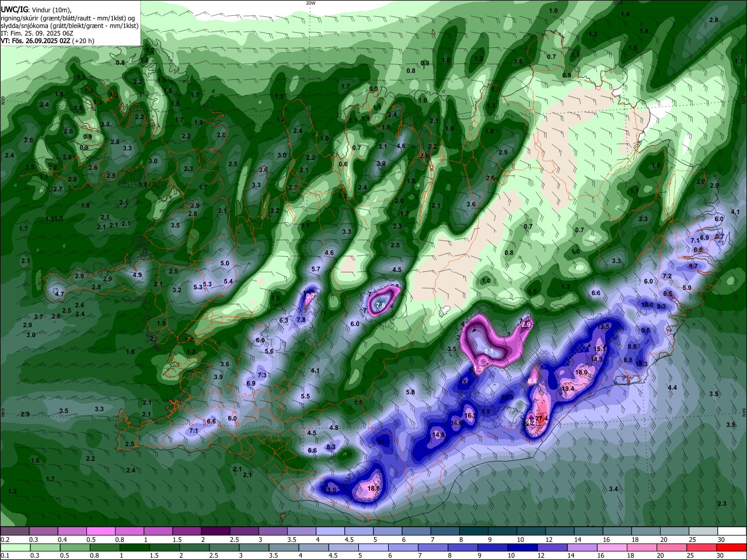Select the 5.6 value in the southwest
This screenshot has height=560, width=747.
(269, 351)
